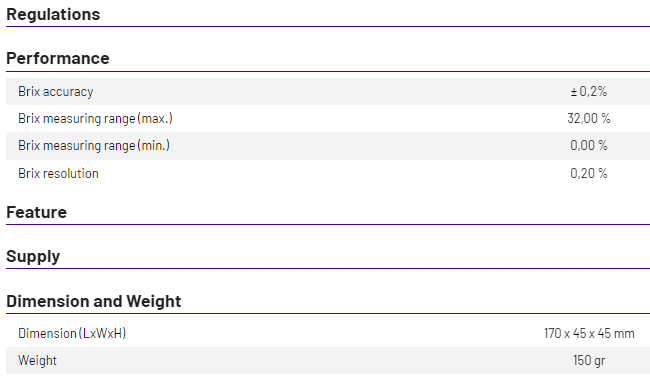Screen dimensions: 650x387
Task: Expand the Feature section heading
Action: click(36, 212)
